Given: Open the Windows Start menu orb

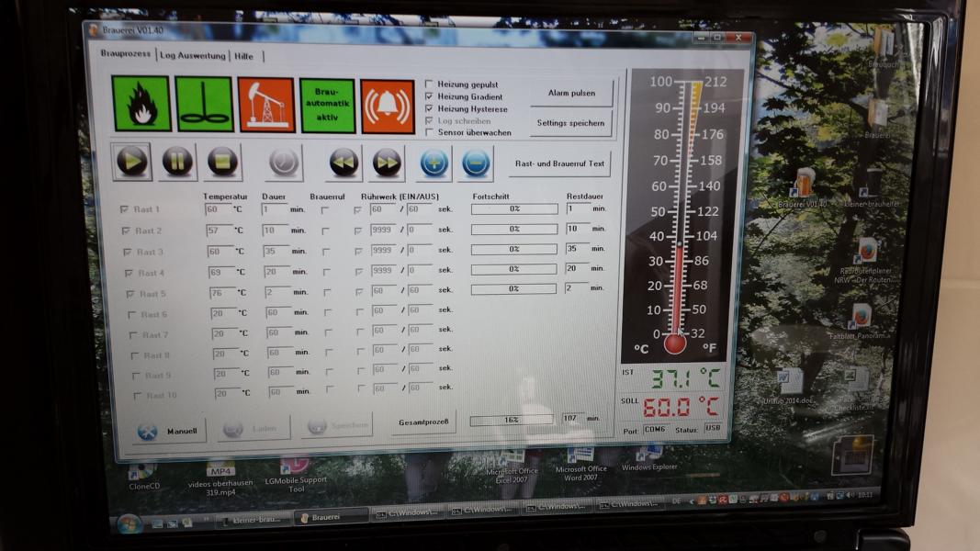Looking at the screenshot, I should pos(129,523).
